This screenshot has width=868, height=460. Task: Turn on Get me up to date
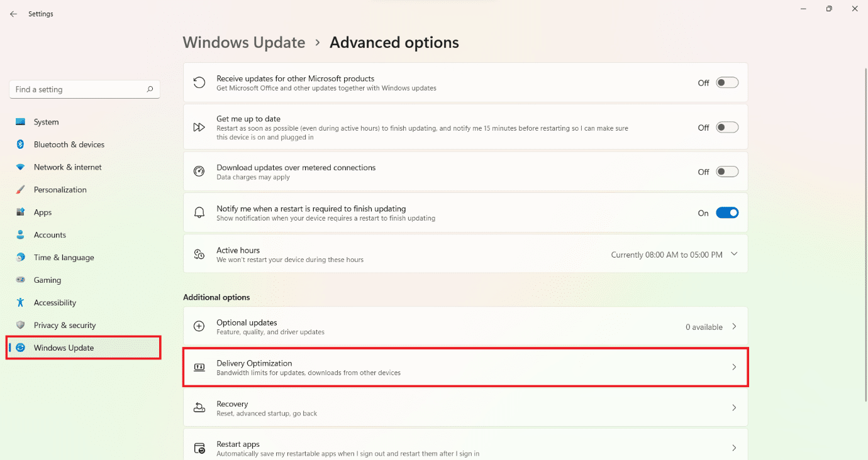[727, 128]
